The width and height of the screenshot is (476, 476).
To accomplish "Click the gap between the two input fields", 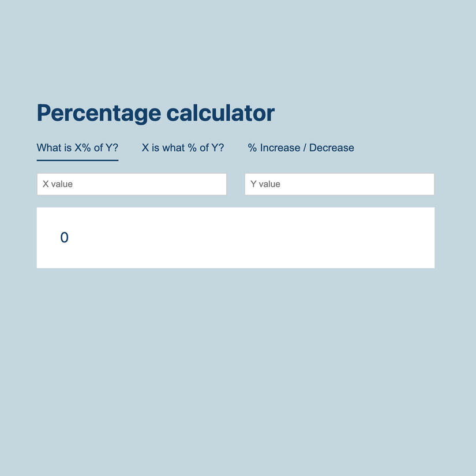I will click(x=236, y=183).
